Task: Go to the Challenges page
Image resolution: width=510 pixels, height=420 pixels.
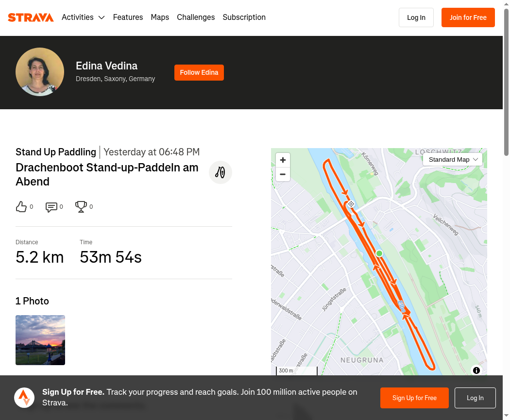Action: coord(196,17)
